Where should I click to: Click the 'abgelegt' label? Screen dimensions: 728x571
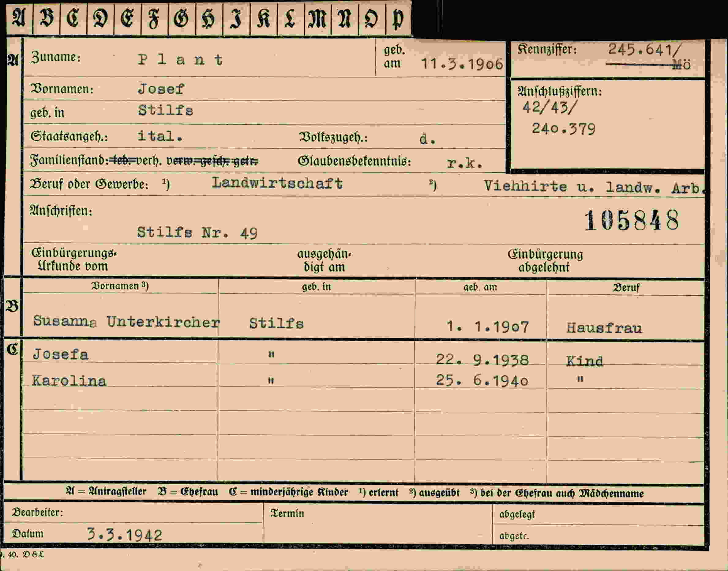[517, 514]
